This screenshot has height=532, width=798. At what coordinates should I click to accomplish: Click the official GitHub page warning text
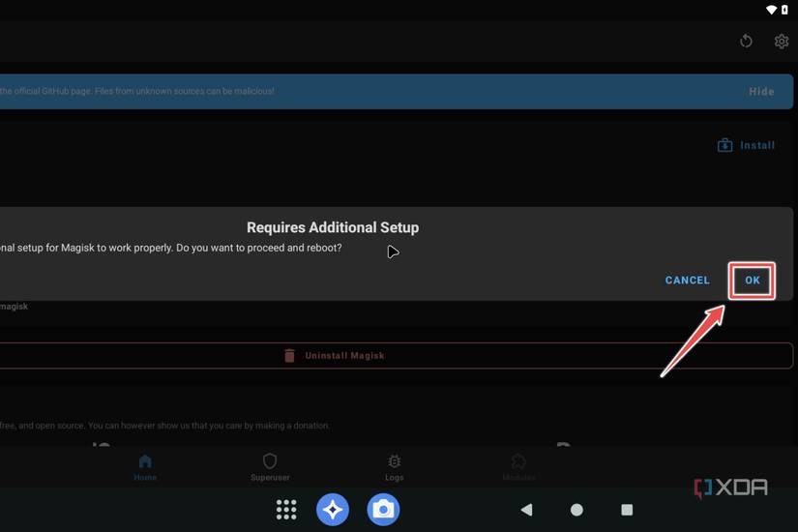(137, 91)
